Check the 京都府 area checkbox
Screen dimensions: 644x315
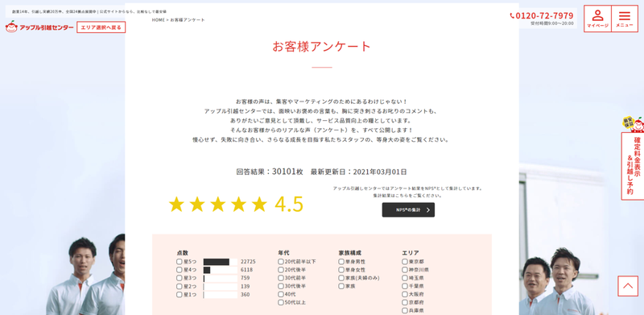pos(405,302)
